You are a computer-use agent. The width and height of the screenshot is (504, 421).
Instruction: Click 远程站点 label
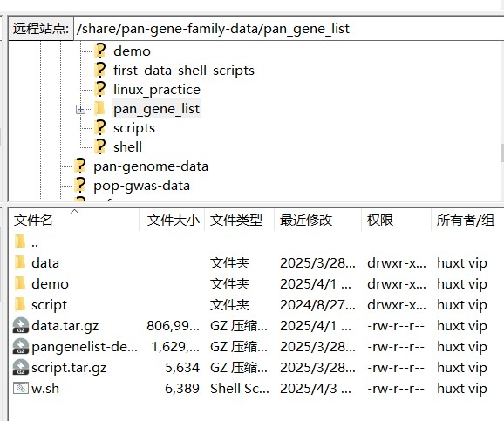click(x=41, y=29)
